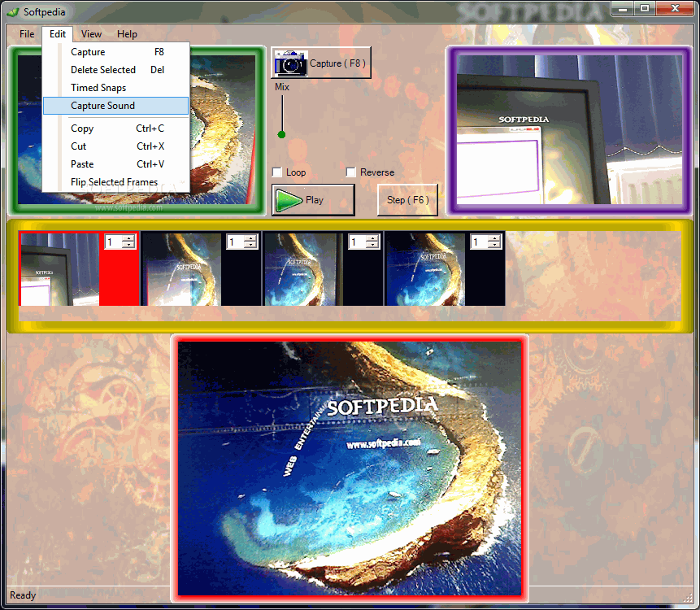Choose Capture F8 from Edit menu
This screenshot has width=700, height=610.
(116, 52)
